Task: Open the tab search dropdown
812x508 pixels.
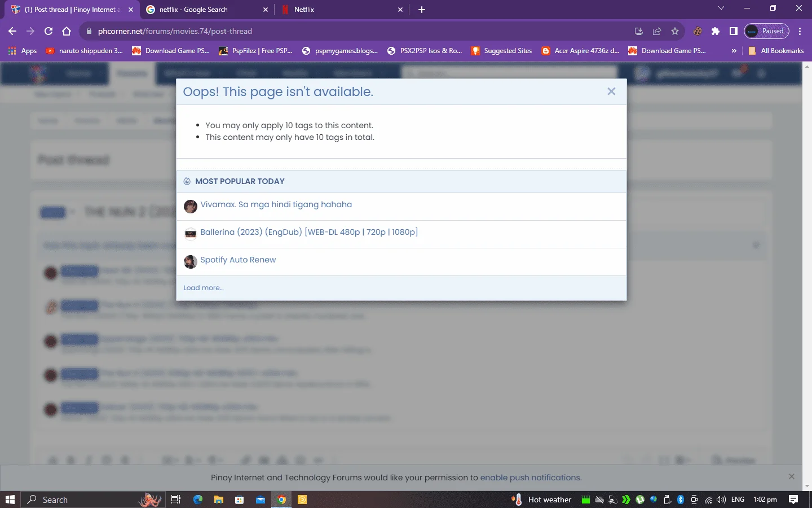Action: click(x=721, y=8)
